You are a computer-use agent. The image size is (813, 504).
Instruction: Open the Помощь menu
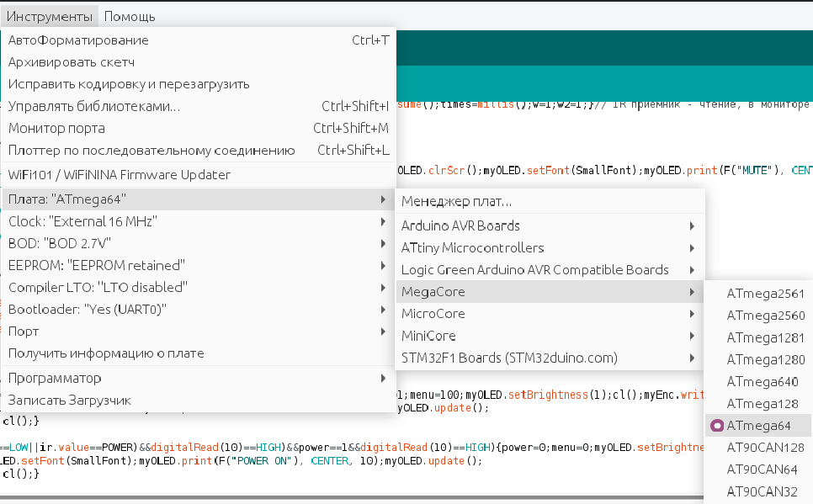click(x=129, y=17)
